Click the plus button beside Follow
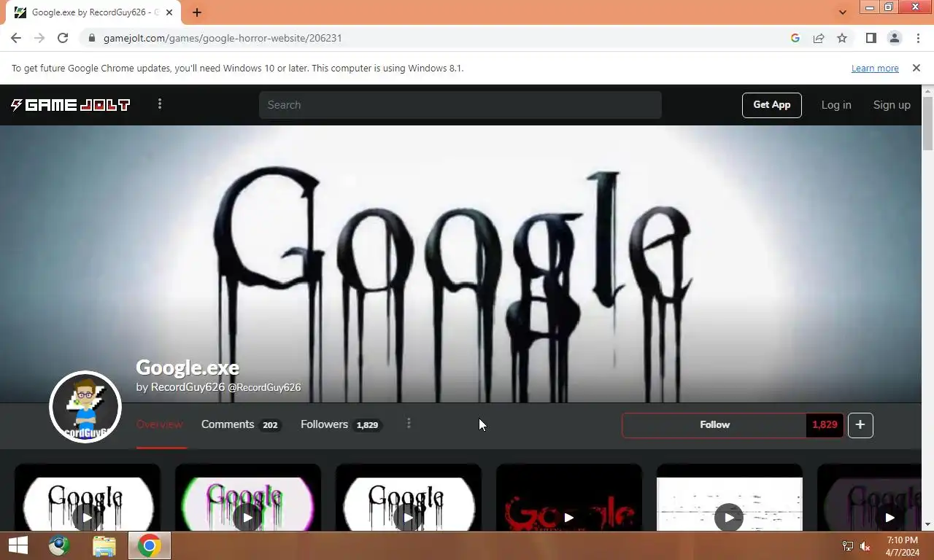The image size is (934, 560). tap(860, 424)
